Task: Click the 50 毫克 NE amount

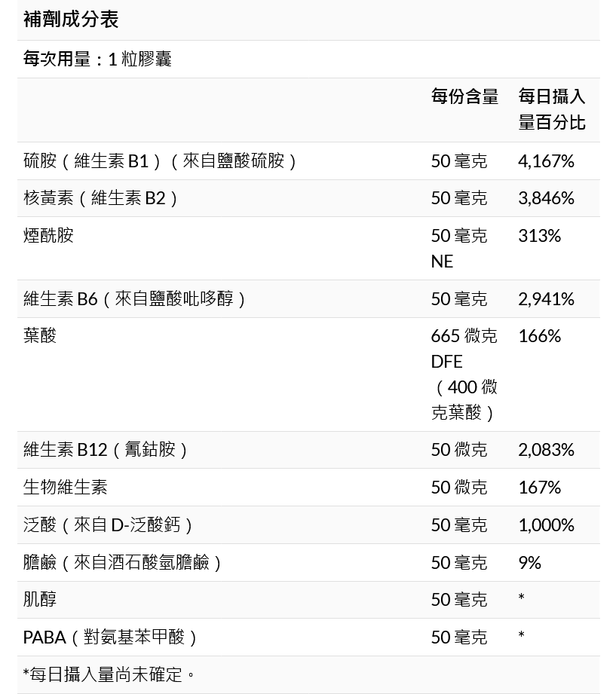Action: click(x=458, y=248)
